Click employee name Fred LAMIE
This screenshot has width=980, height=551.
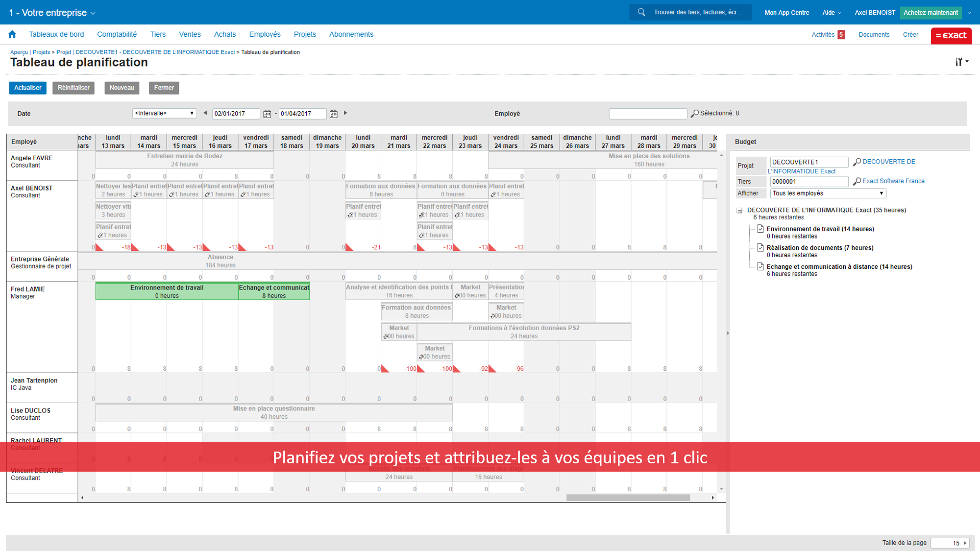tap(28, 289)
